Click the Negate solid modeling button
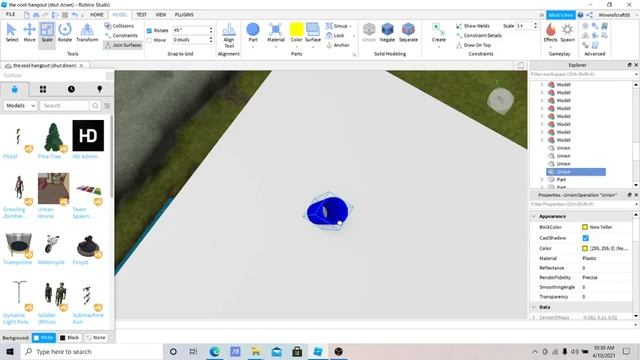 (x=387, y=33)
